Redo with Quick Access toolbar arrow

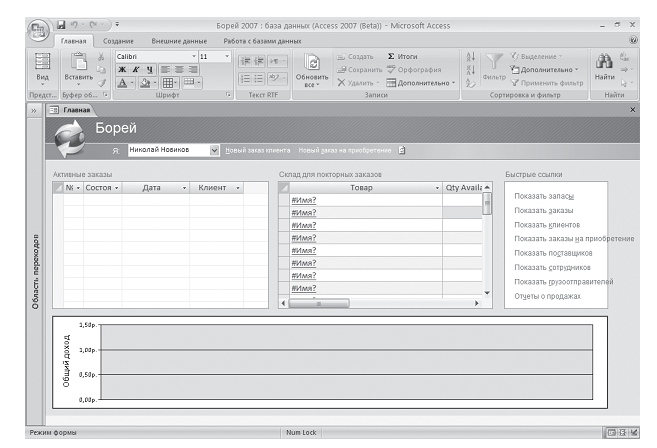click(93, 25)
